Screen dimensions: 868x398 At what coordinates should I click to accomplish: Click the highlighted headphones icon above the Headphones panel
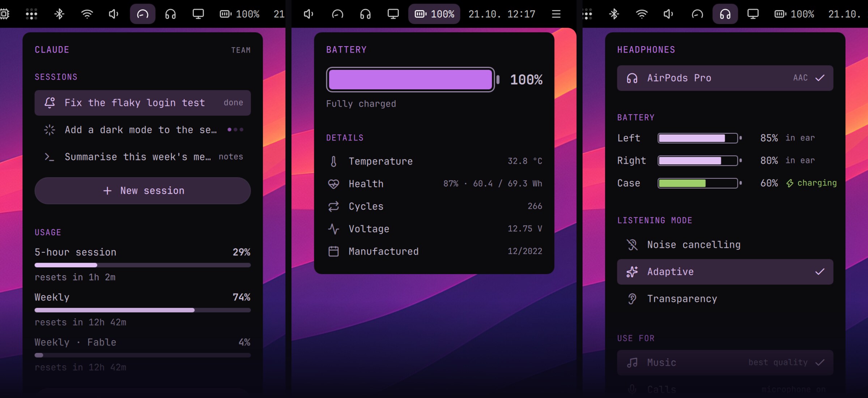(725, 14)
